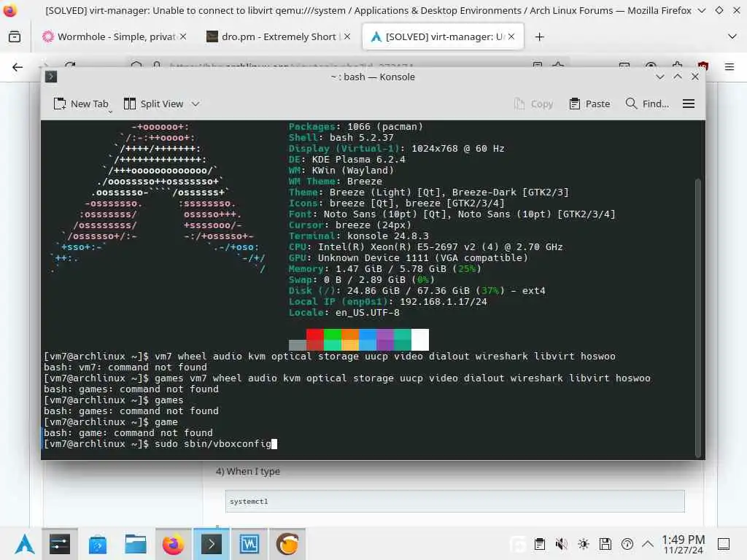Open removable devices tray icon
Image resolution: width=747 pixels, height=560 pixels.
[x=605, y=544]
